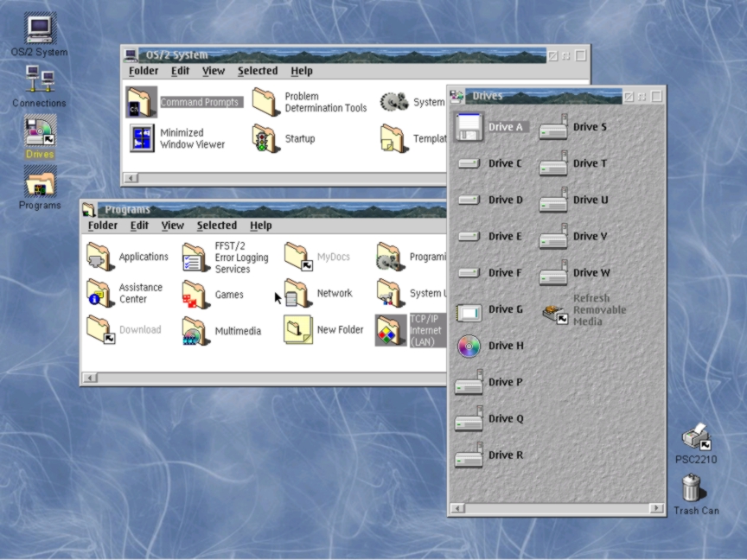Open the Games folder icon

195,295
